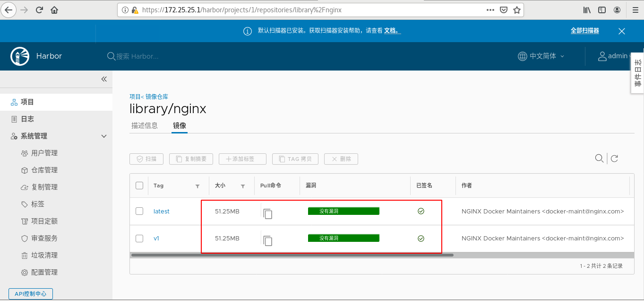Click the 添加标签 button

[242, 159]
